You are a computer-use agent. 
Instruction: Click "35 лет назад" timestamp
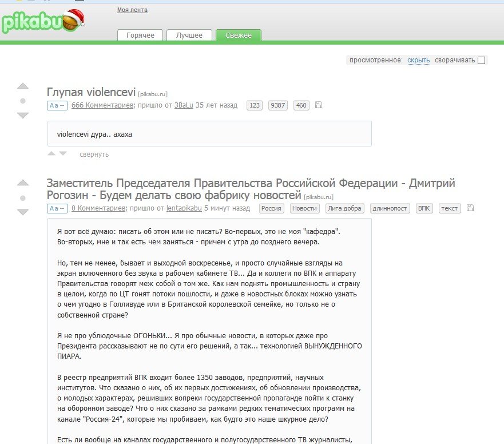(216, 105)
